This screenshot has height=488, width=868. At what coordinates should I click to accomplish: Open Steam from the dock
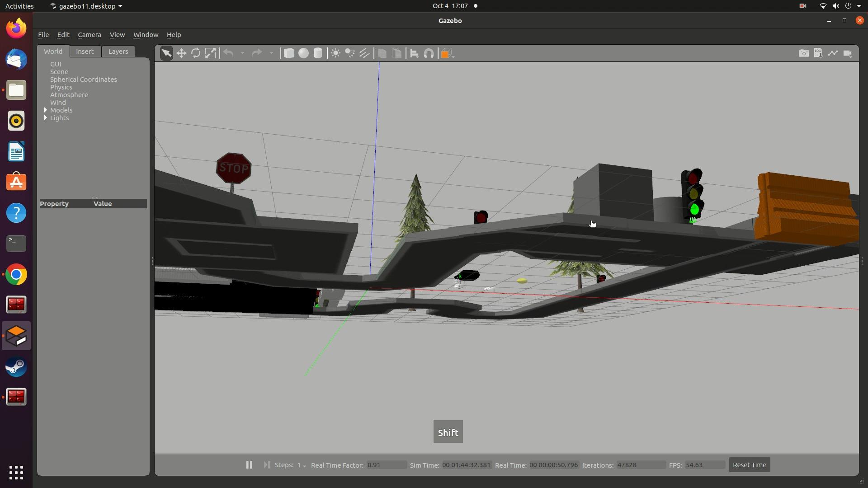click(x=16, y=367)
